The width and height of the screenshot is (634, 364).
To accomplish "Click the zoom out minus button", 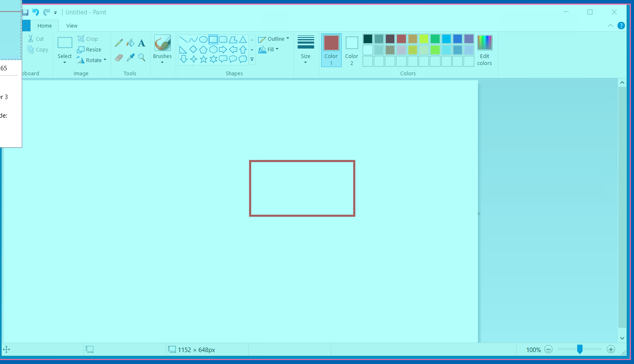I will (548, 349).
